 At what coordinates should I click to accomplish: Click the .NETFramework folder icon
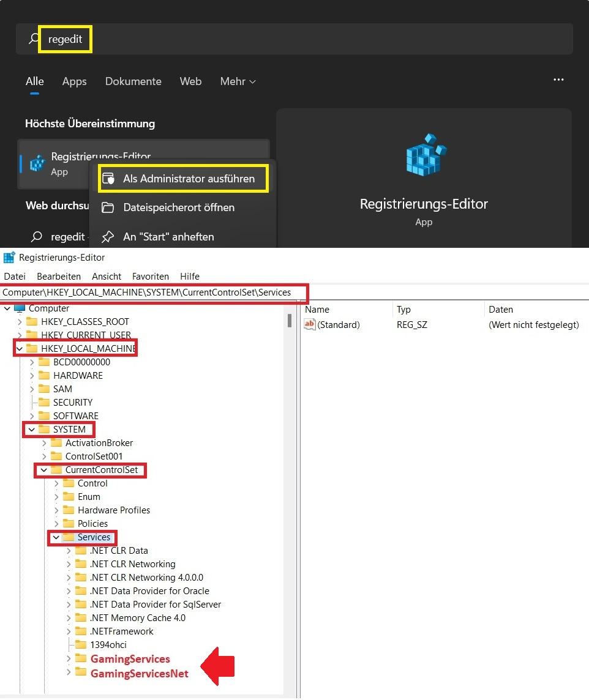click(81, 631)
